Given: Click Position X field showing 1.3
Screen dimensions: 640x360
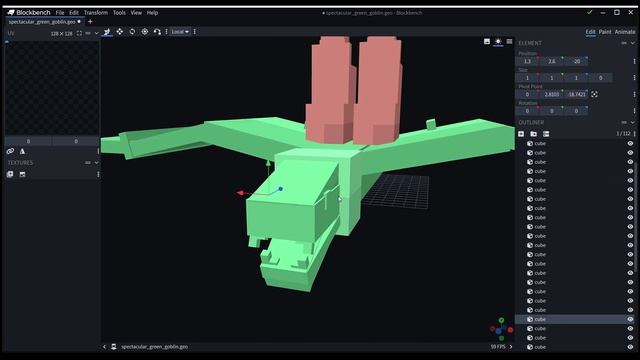Looking at the screenshot, I should pyautogui.click(x=527, y=61).
